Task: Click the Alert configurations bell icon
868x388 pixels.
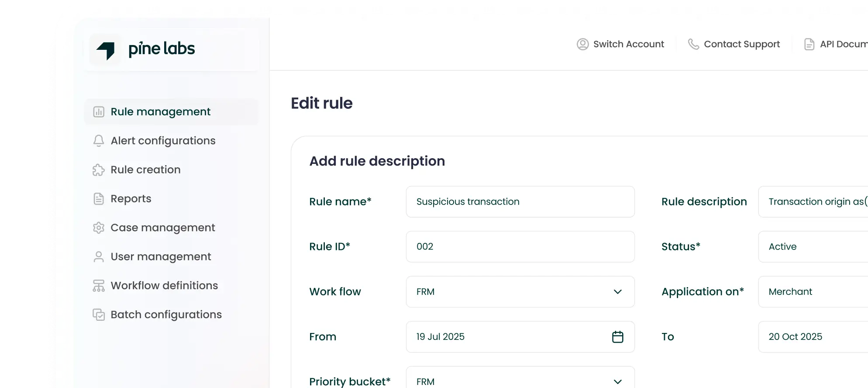Action: [x=99, y=141]
